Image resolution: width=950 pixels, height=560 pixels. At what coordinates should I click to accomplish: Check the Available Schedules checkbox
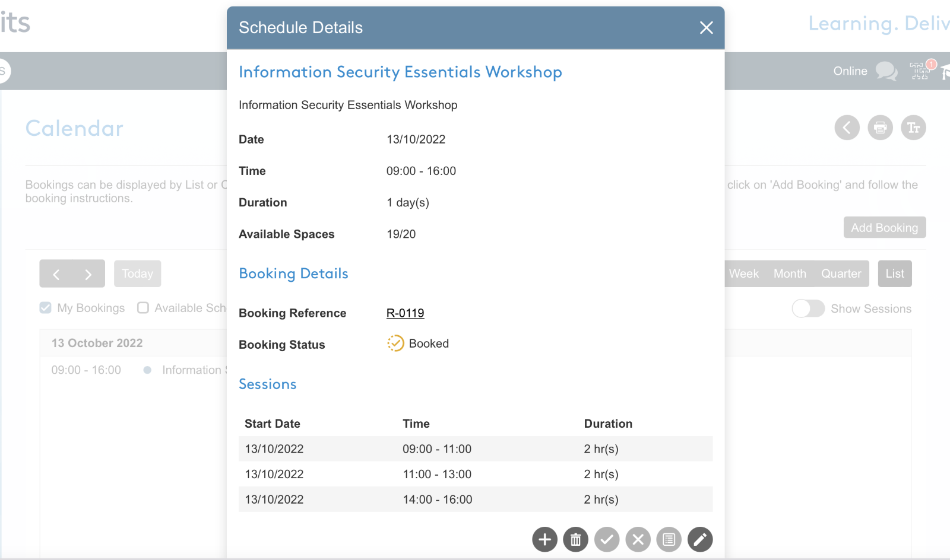click(142, 307)
